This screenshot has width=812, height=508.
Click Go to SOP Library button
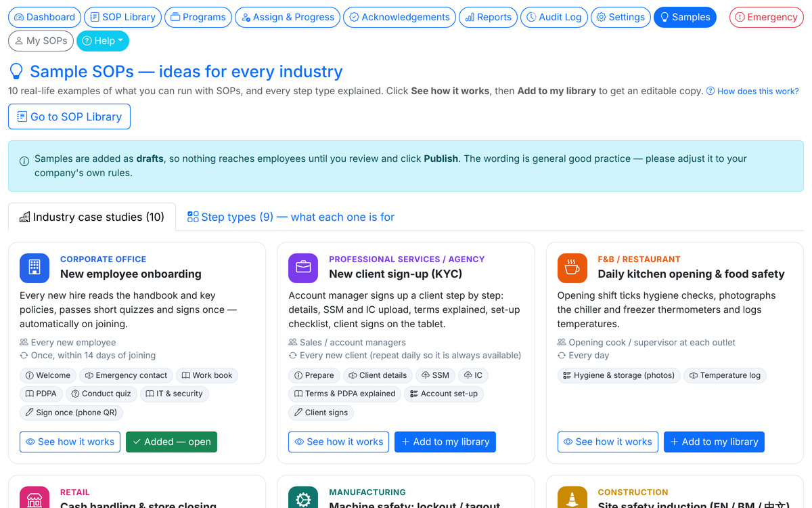(69, 117)
